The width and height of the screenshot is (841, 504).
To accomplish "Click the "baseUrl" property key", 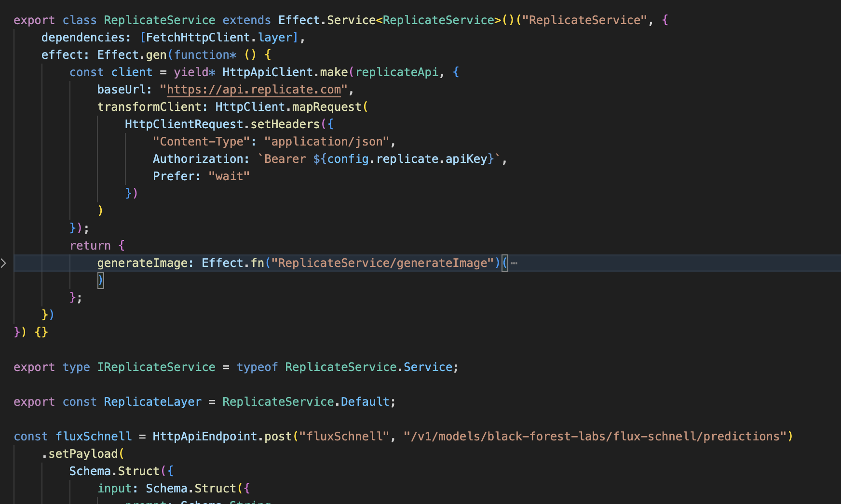I will [x=122, y=90].
